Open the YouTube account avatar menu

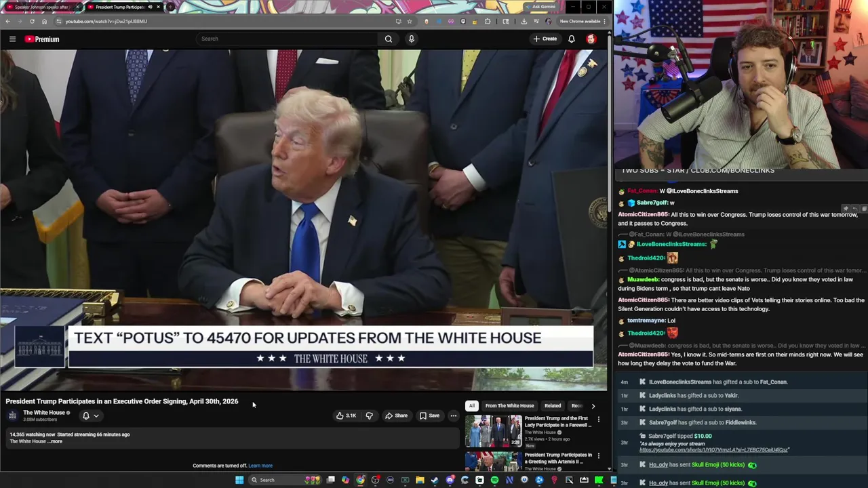click(591, 39)
